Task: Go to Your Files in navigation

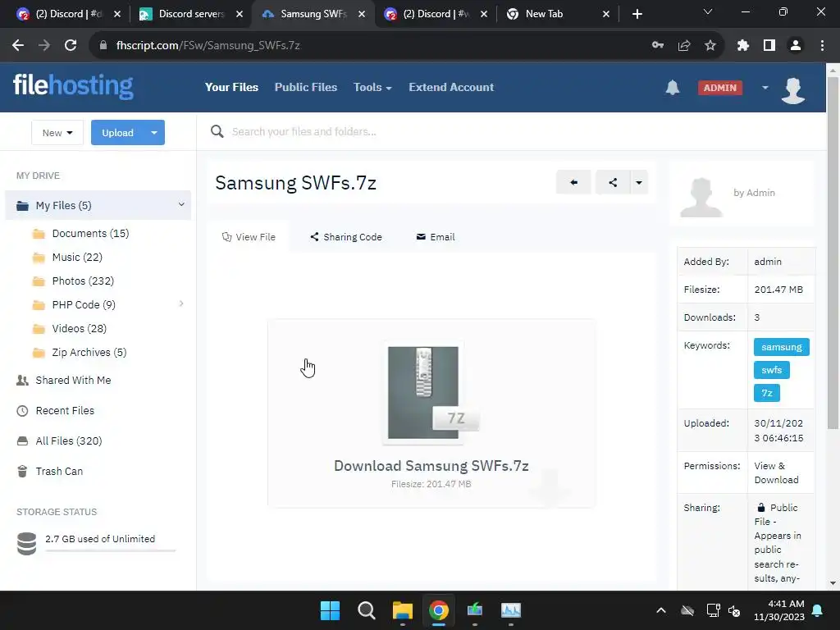Action: tap(231, 87)
